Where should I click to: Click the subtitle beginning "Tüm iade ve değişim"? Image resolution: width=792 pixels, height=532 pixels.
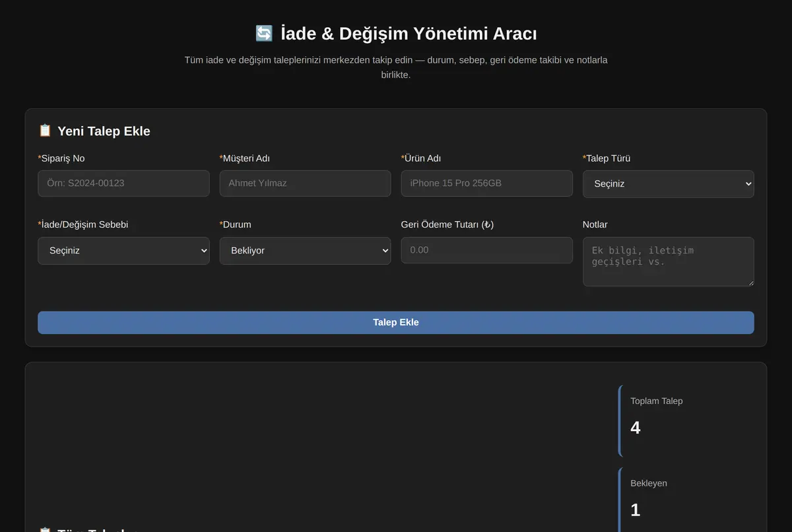[x=396, y=67]
